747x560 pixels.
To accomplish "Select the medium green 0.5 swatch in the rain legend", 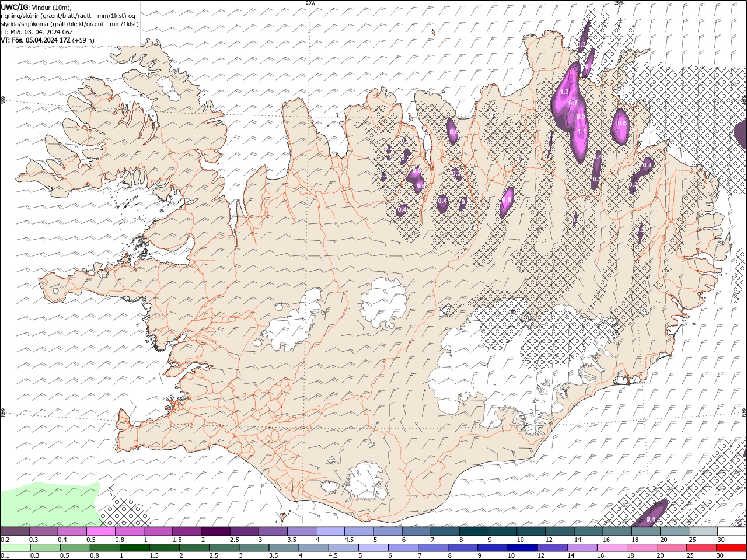I will (75, 548).
